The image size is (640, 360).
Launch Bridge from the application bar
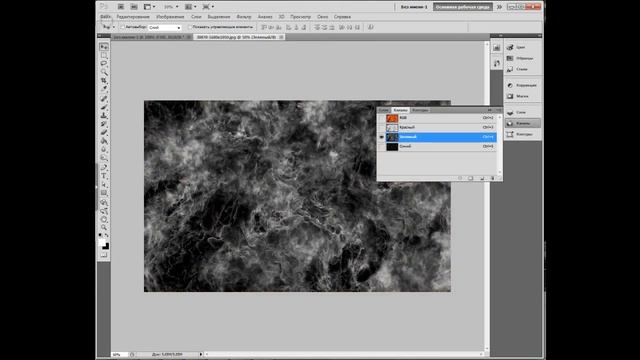click(121, 7)
